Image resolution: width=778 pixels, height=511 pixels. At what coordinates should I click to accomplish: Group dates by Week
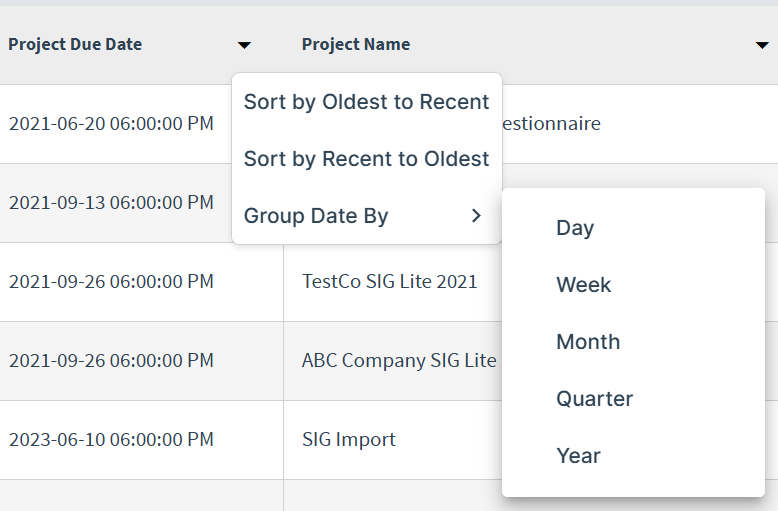pos(583,285)
